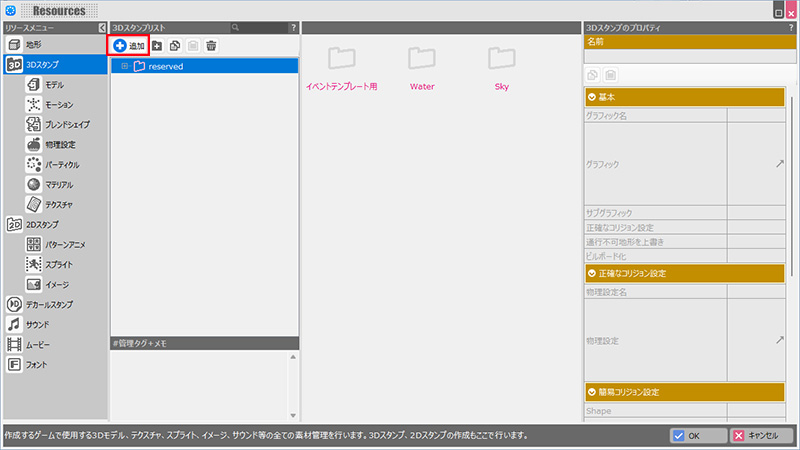The image size is (800, 450).
Task: Open the パターンアニメ resources
Action: click(65, 245)
